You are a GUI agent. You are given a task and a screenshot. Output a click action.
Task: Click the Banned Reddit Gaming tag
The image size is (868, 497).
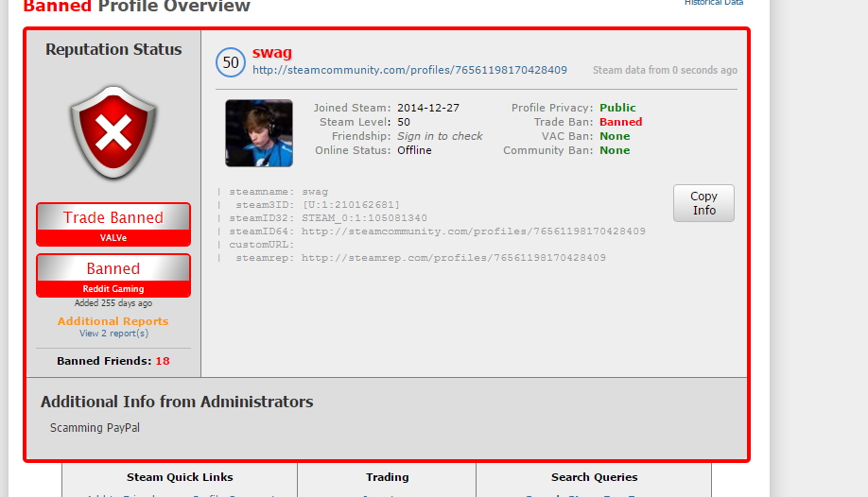[113, 275]
